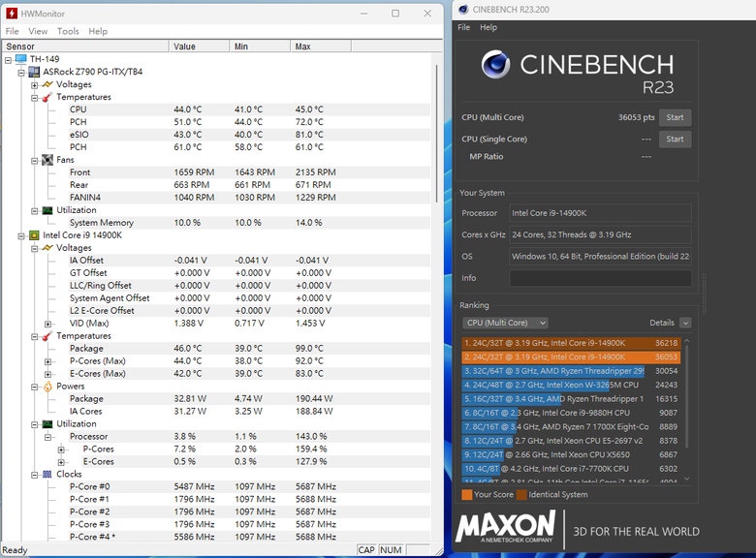The height and width of the screenshot is (558, 756).
Task: Click the Value column header
Action: tap(199, 46)
